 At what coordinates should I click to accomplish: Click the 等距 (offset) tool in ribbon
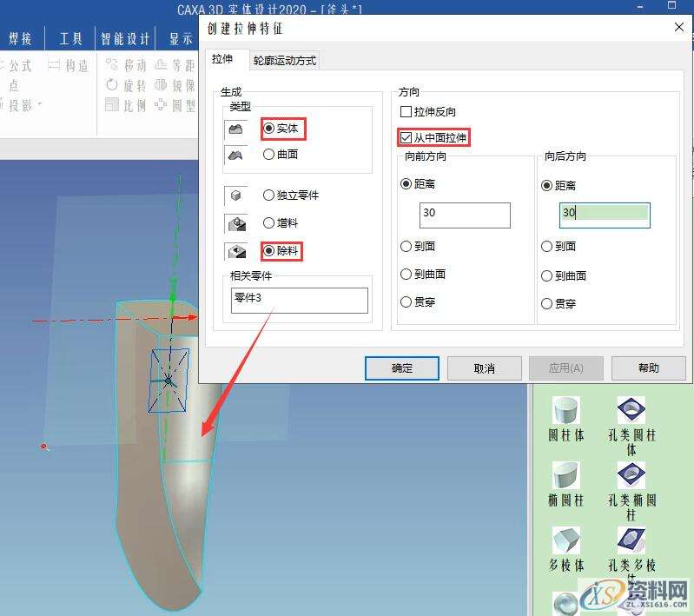(x=175, y=65)
